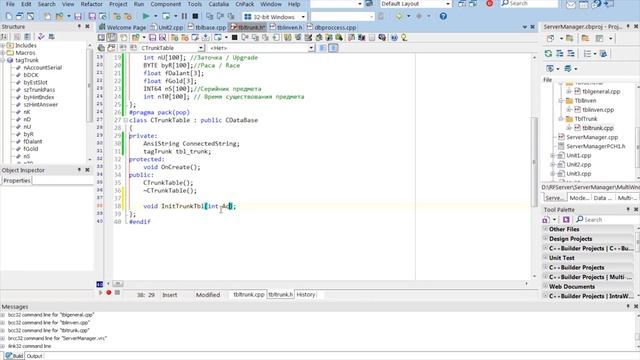Expand the Includes node in Structure
The height and width of the screenshot is (360, 640).
(2, 45)
